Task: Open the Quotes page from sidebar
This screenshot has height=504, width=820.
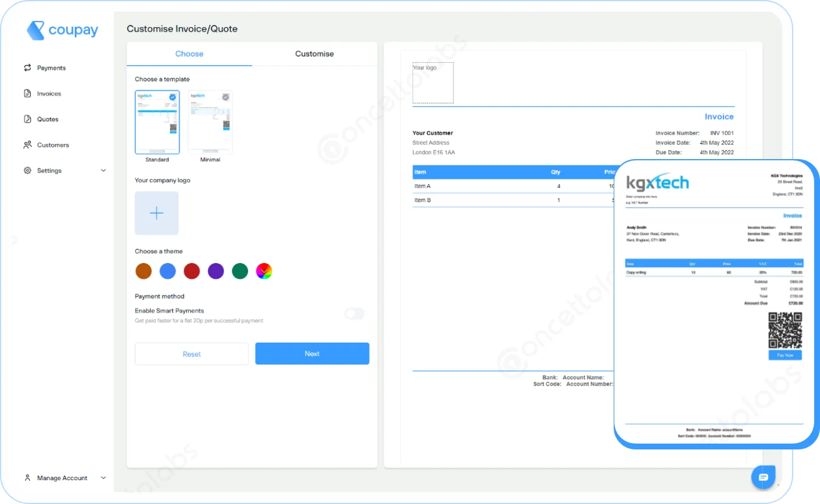Action: pos(27,118)
